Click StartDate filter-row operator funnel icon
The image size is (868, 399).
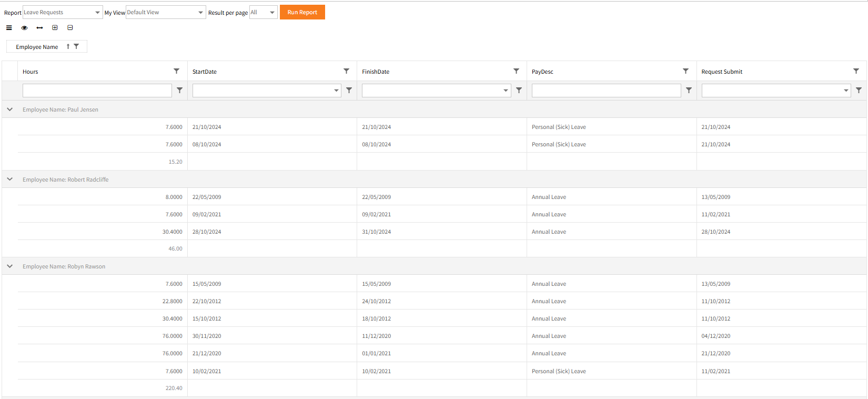(x=349, y=91)
